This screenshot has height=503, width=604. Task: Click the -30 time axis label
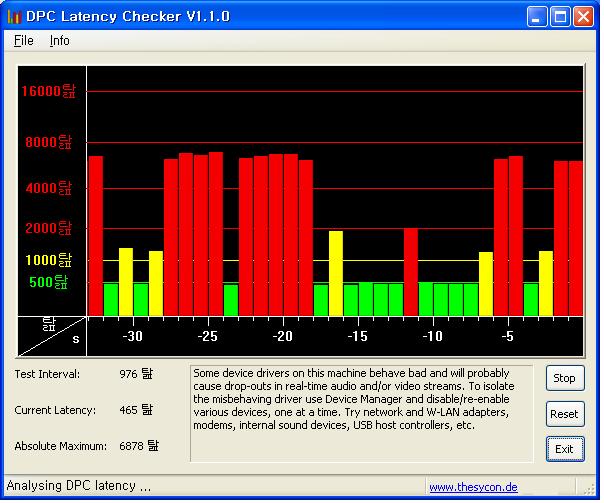point(133,336)
